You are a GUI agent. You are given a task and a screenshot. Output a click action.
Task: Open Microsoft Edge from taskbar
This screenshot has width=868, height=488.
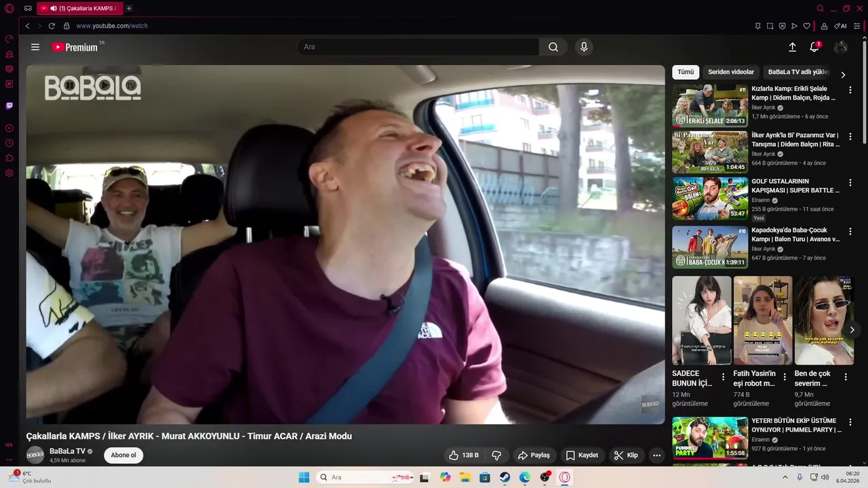tap(525, 477)
